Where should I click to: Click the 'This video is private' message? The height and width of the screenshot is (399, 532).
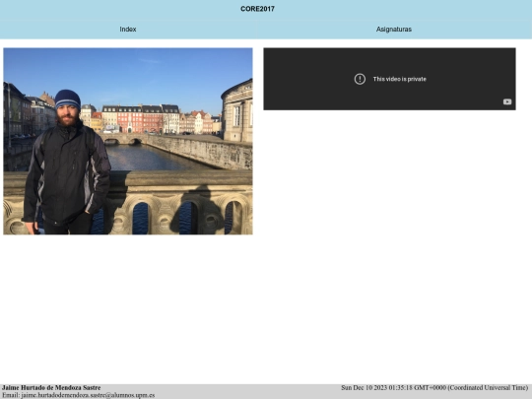pyautogui.click(x=399, y=79)
